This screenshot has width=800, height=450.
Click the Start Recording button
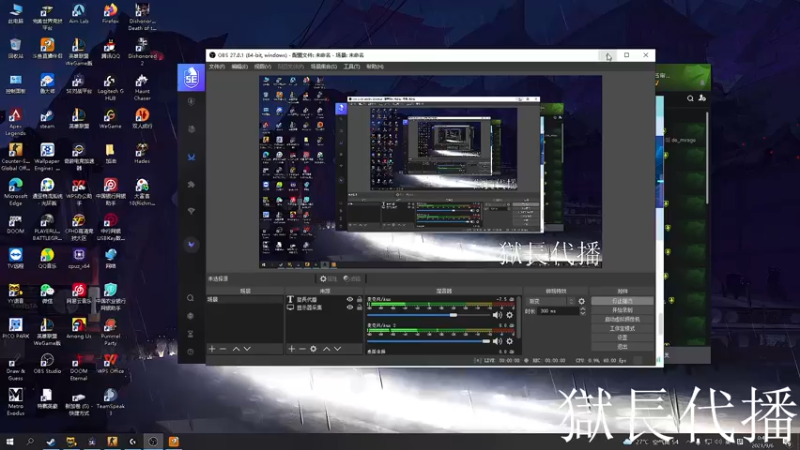(622, 310)
